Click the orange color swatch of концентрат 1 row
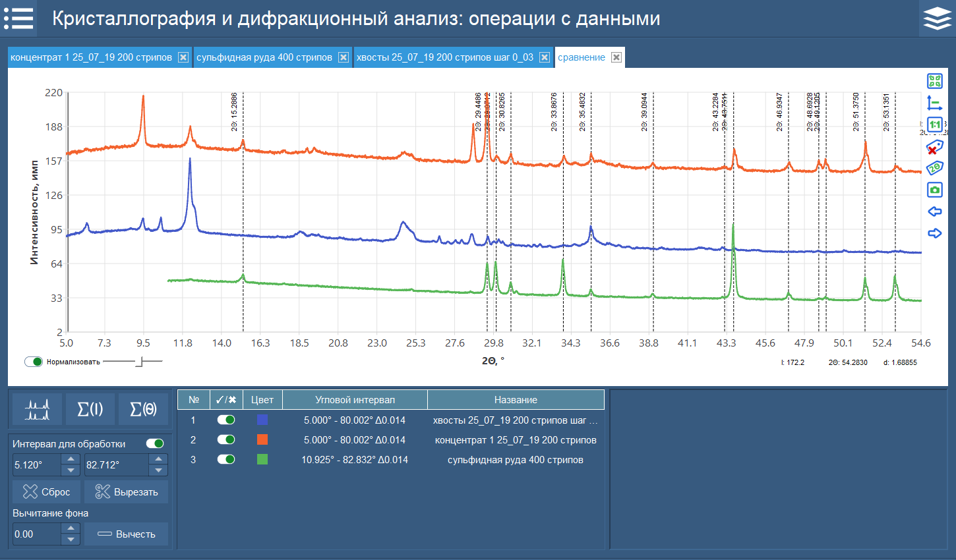This screenshot has height=560, width=956. 261,439
